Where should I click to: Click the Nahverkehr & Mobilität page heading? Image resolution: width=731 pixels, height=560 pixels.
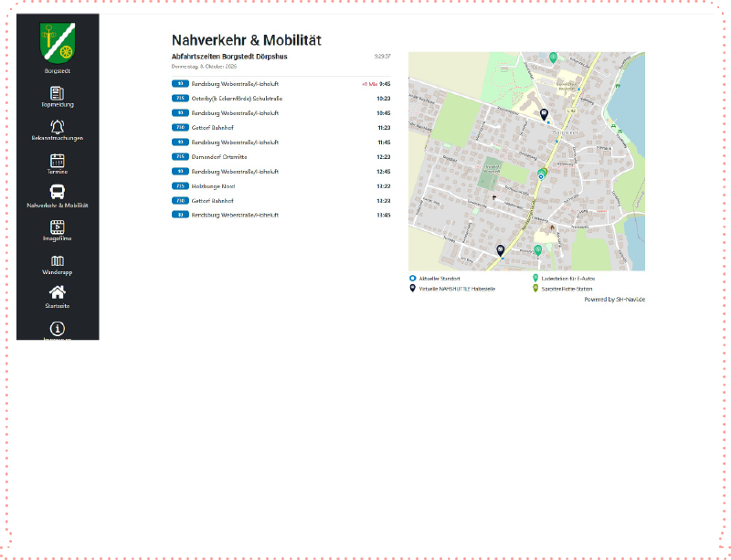tap(246, 40)
